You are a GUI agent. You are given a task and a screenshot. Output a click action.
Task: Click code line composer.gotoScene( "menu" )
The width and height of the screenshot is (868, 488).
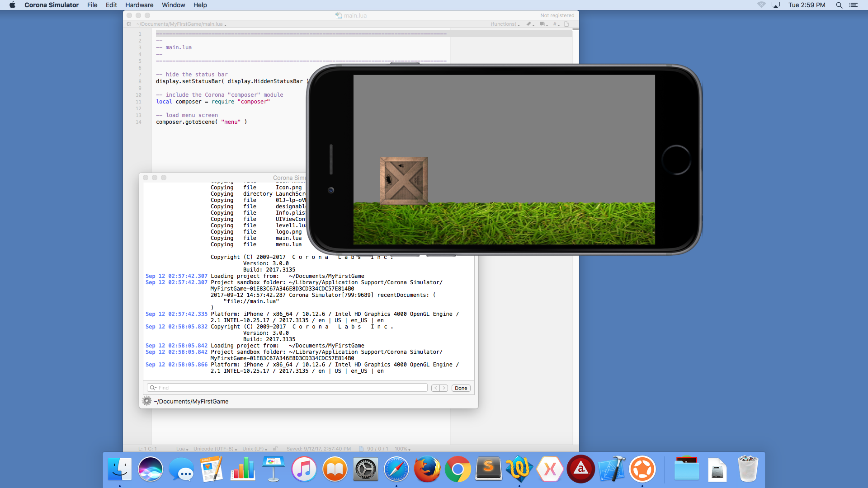[201, 122]
